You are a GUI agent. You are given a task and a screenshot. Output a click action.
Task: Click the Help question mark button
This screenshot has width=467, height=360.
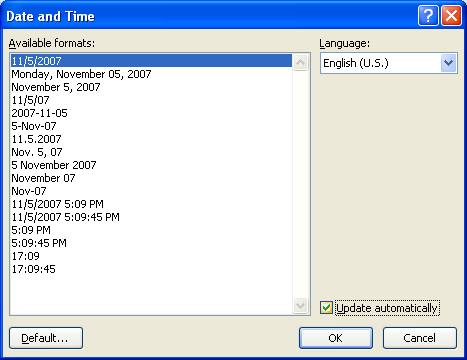[428, 15]
